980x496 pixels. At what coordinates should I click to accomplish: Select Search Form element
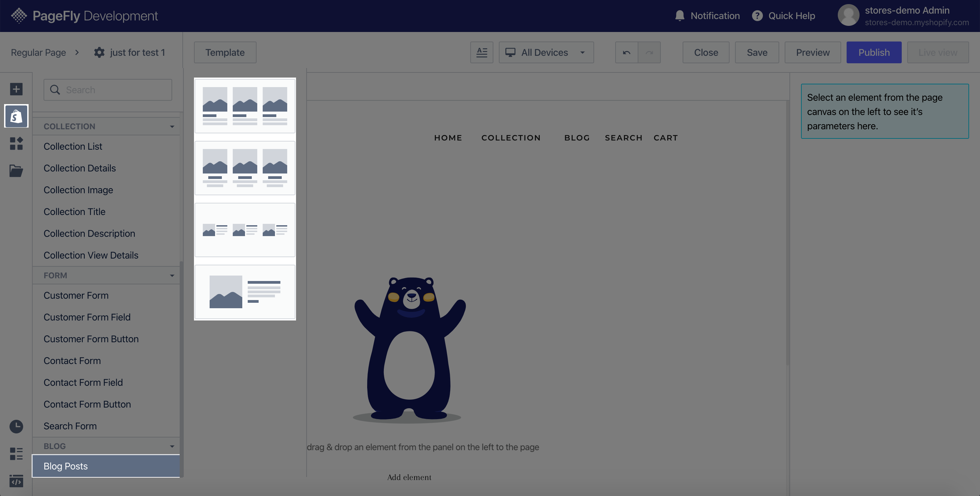[106, 426]
